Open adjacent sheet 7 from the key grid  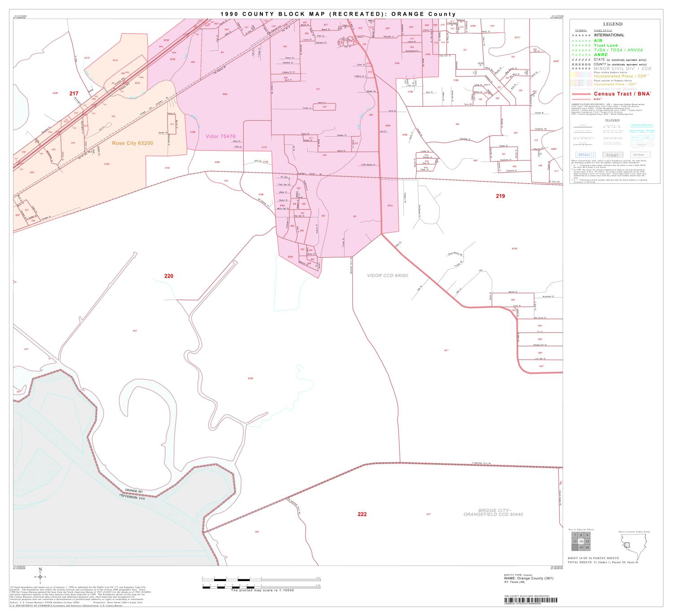click(x=575, y=535)
